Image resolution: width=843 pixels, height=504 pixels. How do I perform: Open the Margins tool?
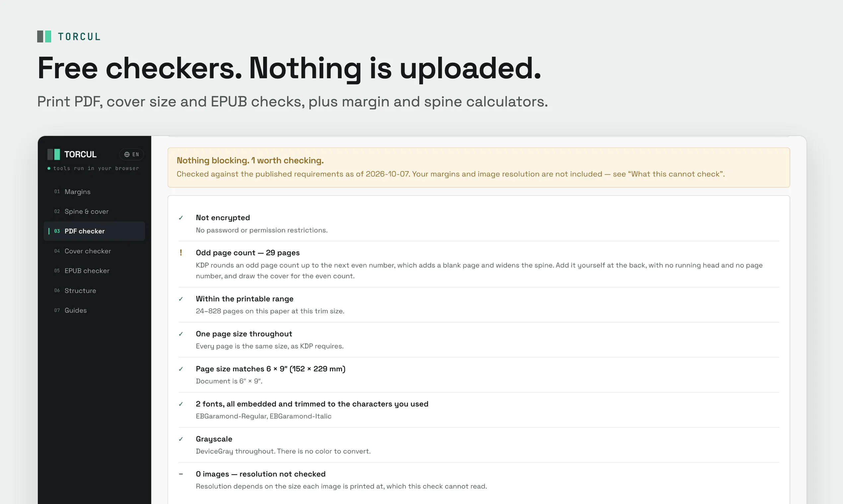click(94, 192)
